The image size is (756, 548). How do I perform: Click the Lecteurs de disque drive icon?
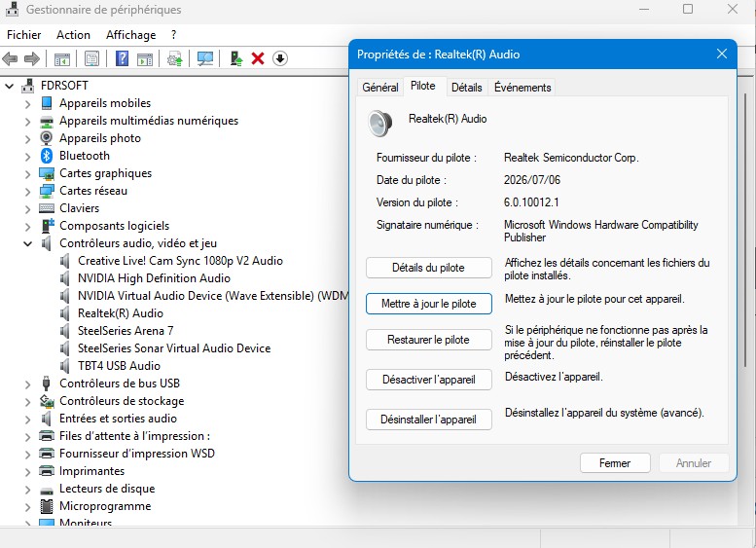click(47, 491)
